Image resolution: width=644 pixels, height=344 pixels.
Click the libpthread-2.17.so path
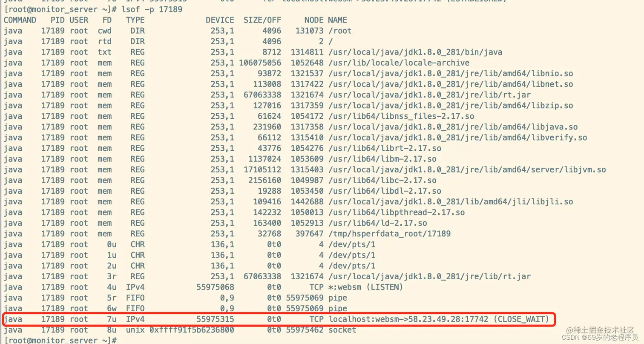point(397,212)
